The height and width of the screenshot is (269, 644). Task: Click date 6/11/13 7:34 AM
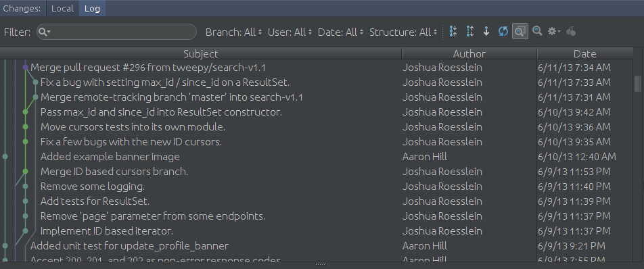point(574,68)
